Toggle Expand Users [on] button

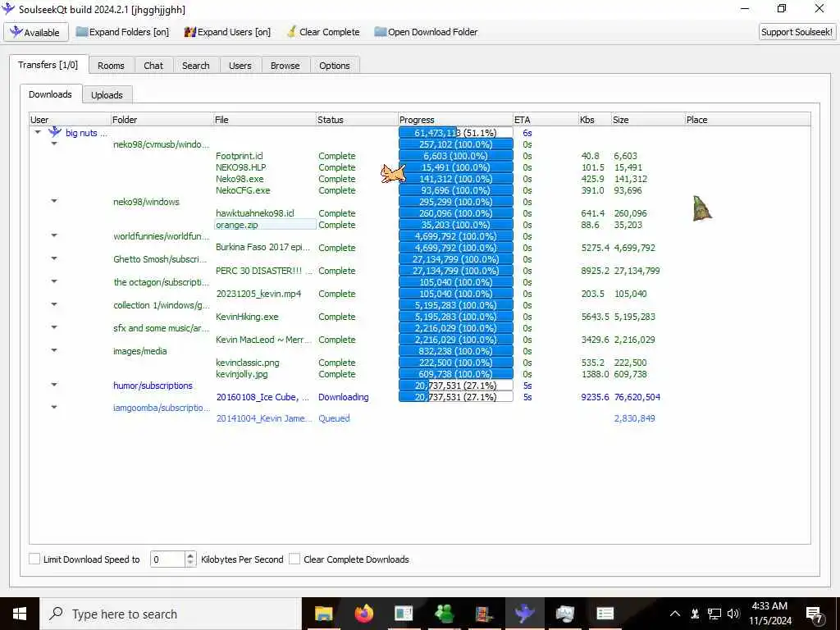[x=227, y=32]
